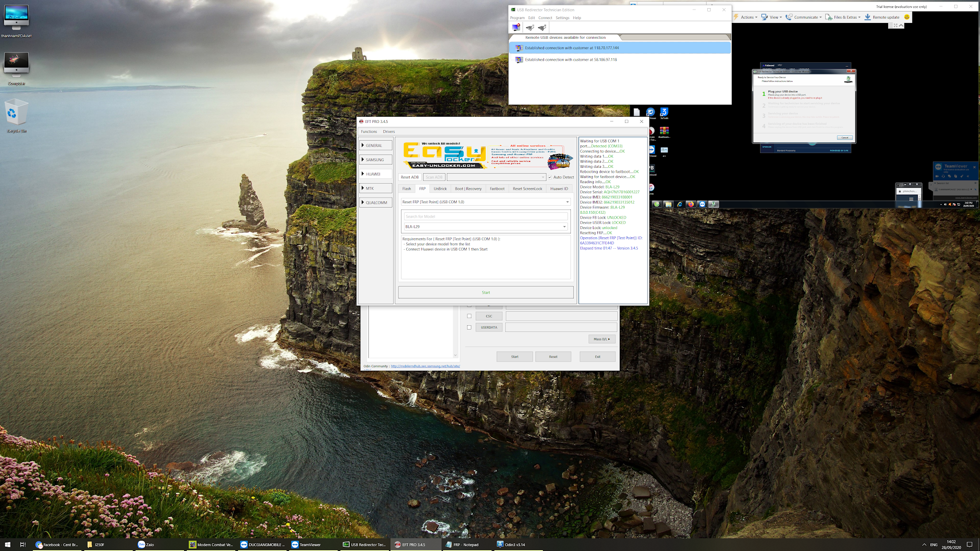The image size is (980, 551).
Task: Open the Program menu in USB Redirector
Action: coord(517,18)
